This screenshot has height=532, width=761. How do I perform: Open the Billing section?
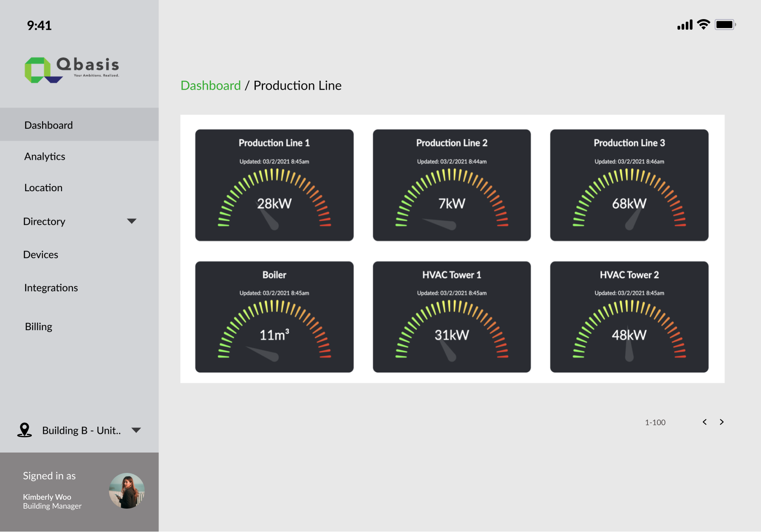38,326
